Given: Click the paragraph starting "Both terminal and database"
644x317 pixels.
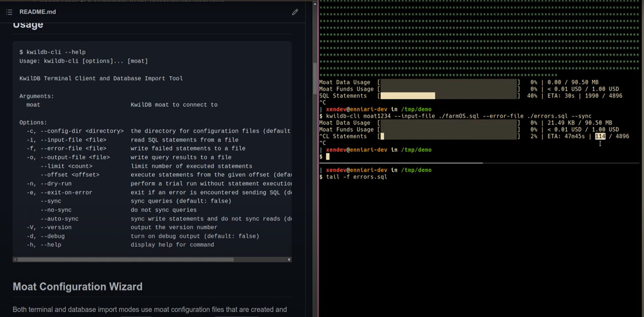Looking at the screenshot, I should [x=150, y=310].
